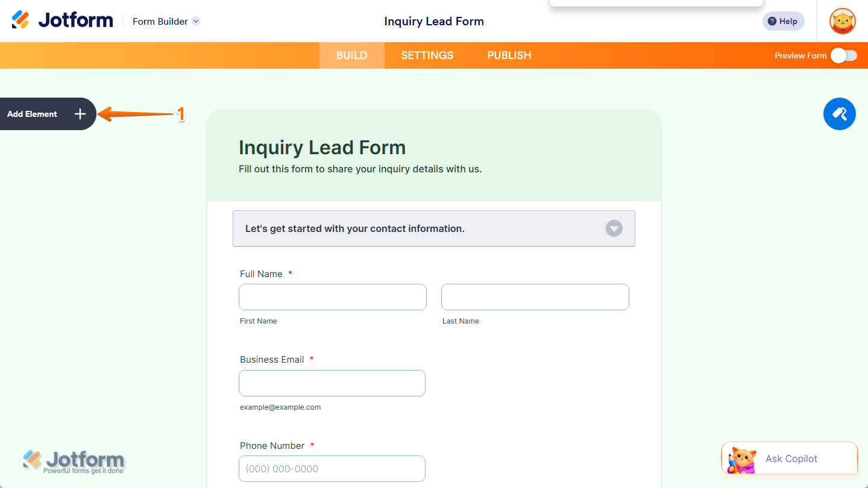Viewport: 868px width, 488px height.
Task: Switch to the SETTINGS tab
Action: click(x=427, y=55)
